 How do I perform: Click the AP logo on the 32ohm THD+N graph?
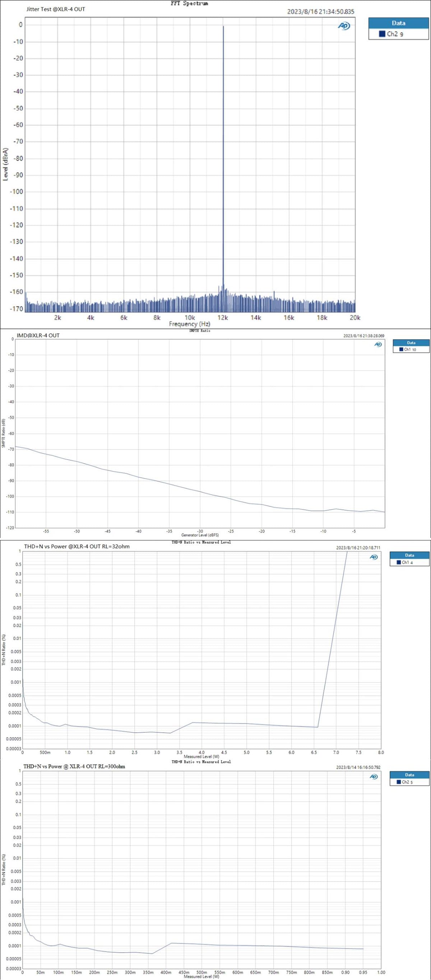click(x=374, y=557)
